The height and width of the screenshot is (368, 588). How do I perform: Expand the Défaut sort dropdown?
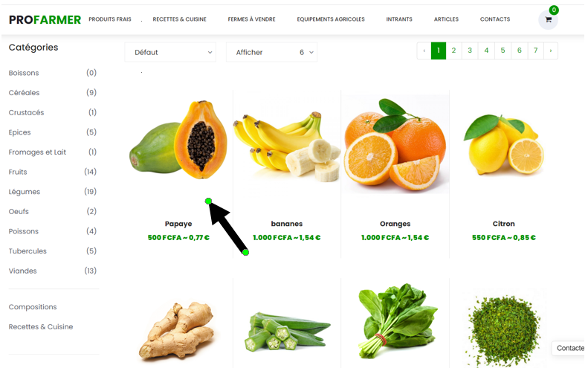pyautogui.click(x=170, y=52)
